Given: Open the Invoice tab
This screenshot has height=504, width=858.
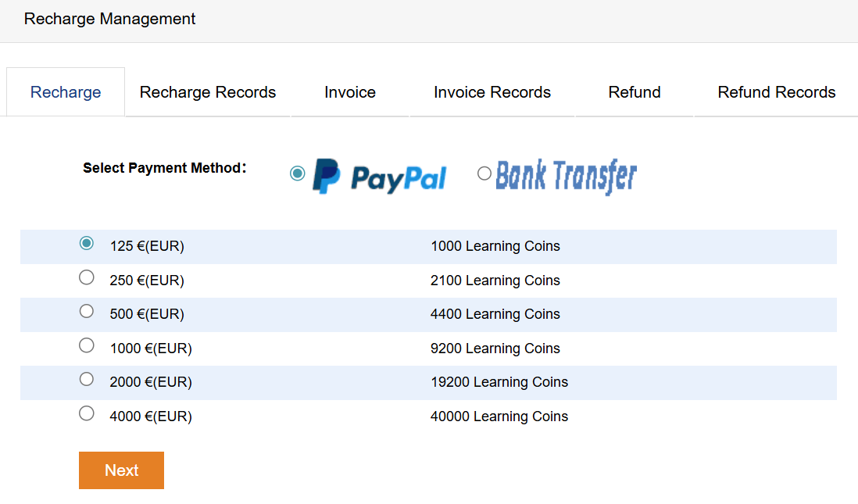Looking at the screenshot, I should [x=350, y=92].
